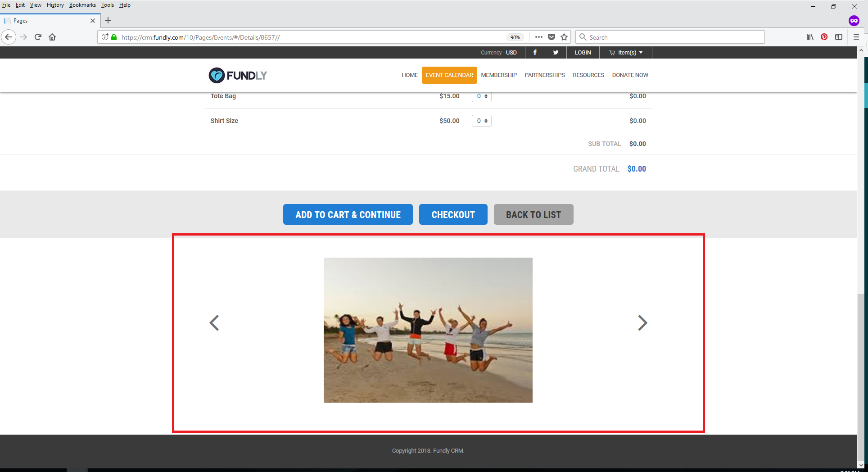868x472 pixels.
Task: Go to HOME in site navigation
Action: click(x=410, y=75)
